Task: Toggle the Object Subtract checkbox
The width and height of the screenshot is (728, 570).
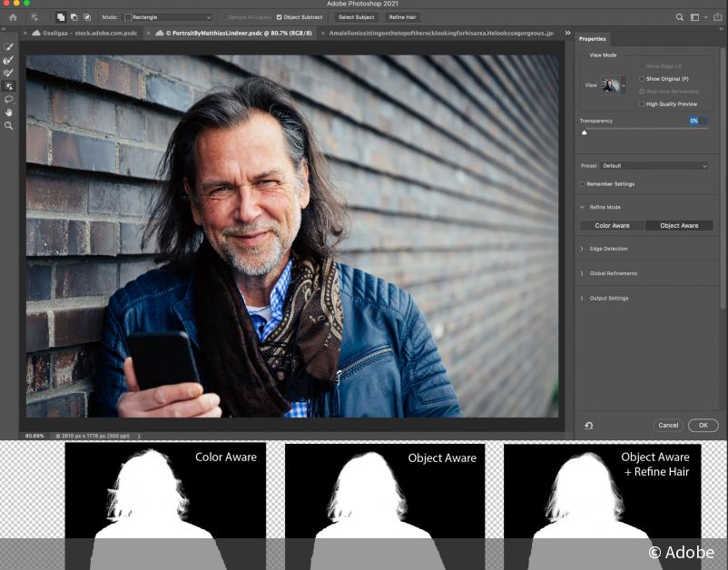Action: click(279, 16)
